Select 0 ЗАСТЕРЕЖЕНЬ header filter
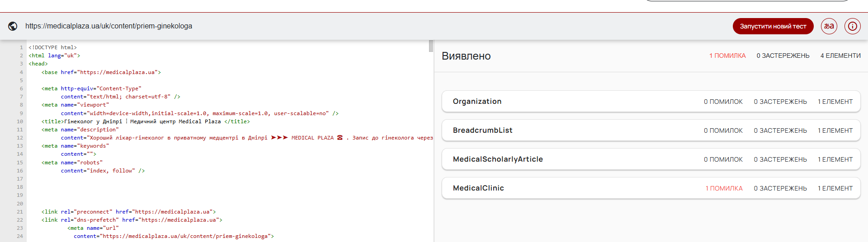 783,56
